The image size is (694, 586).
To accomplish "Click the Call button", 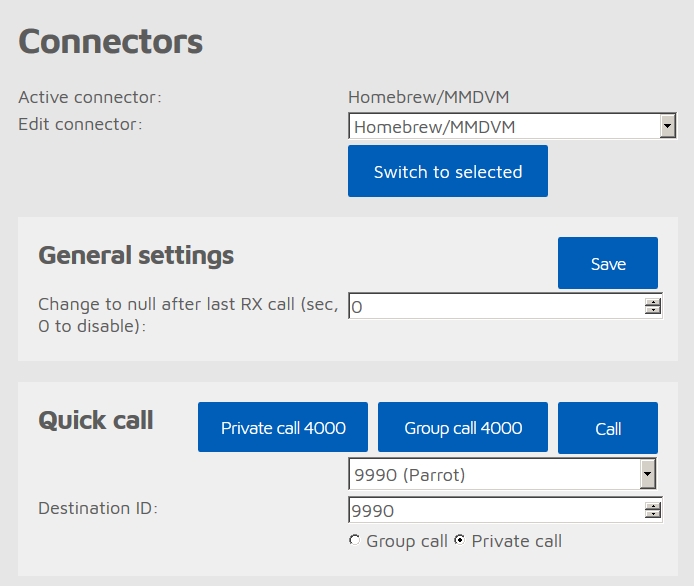I will click(x=608, y=428).
